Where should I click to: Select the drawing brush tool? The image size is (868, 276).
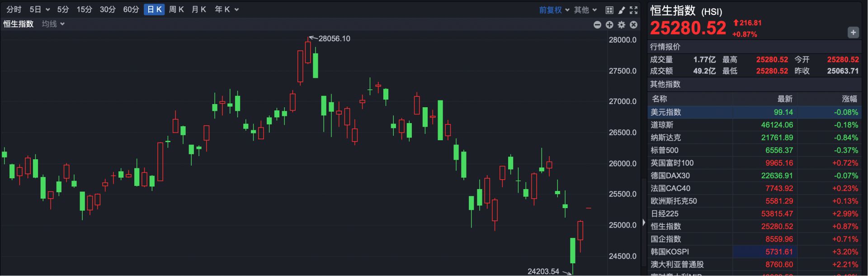pyautogui.click(x=622, y=10)
